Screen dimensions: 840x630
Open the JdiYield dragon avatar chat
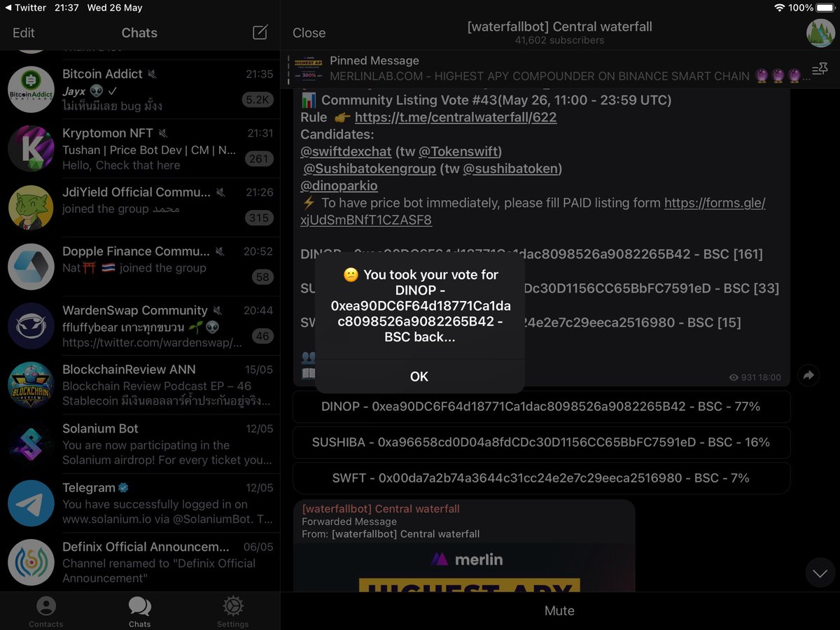point(31,207)
